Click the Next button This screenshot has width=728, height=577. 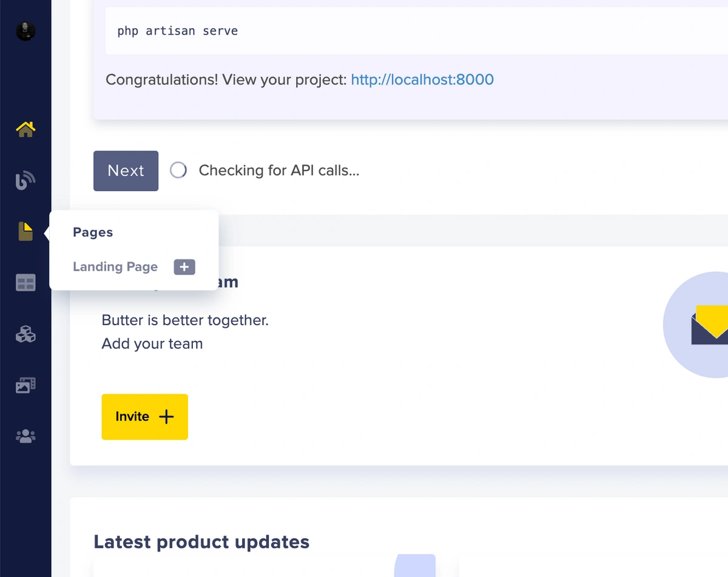click(x=126, y=170)
